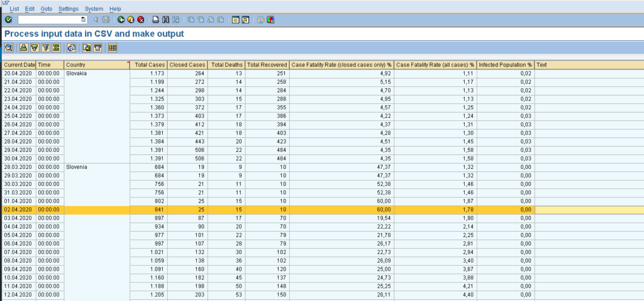Screen dimensions: 644x301
Task: Click the Slovakia country cell
Action: pyautogui.click(x=97, y=74)
